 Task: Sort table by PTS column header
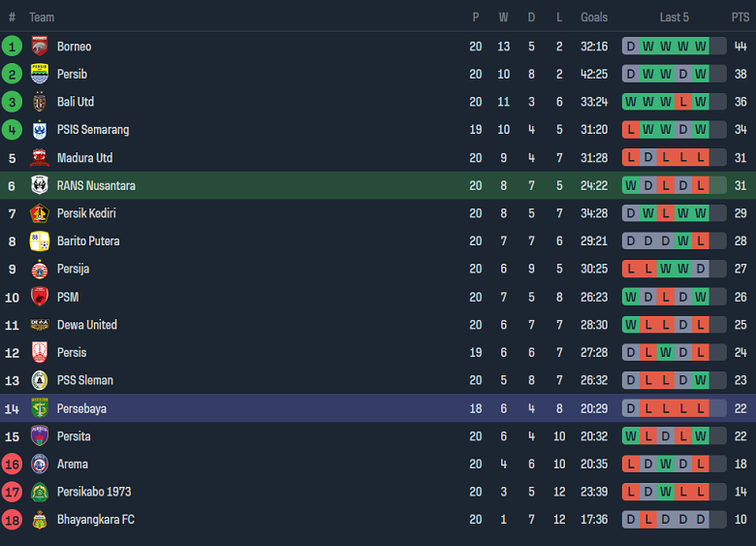coord(740,17)
